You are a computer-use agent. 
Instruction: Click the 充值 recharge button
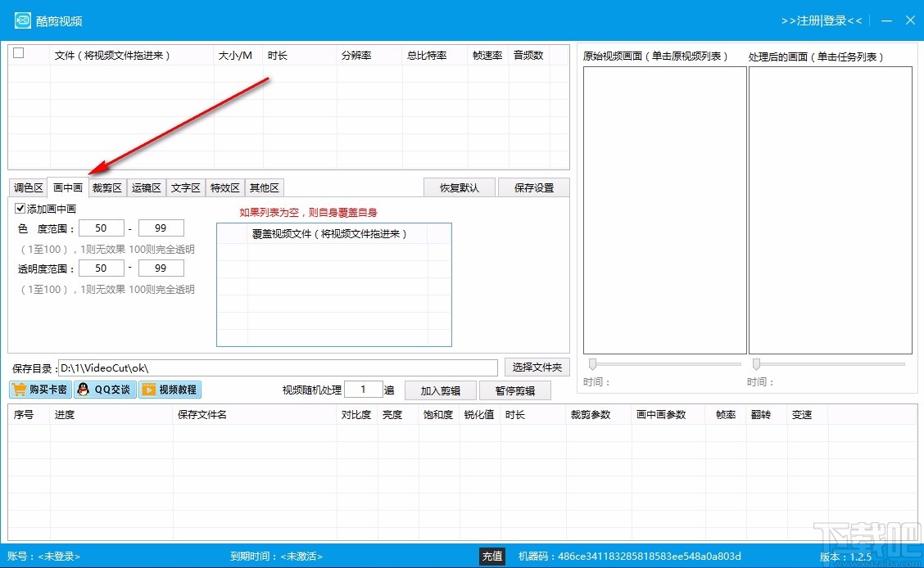point(492,557)
